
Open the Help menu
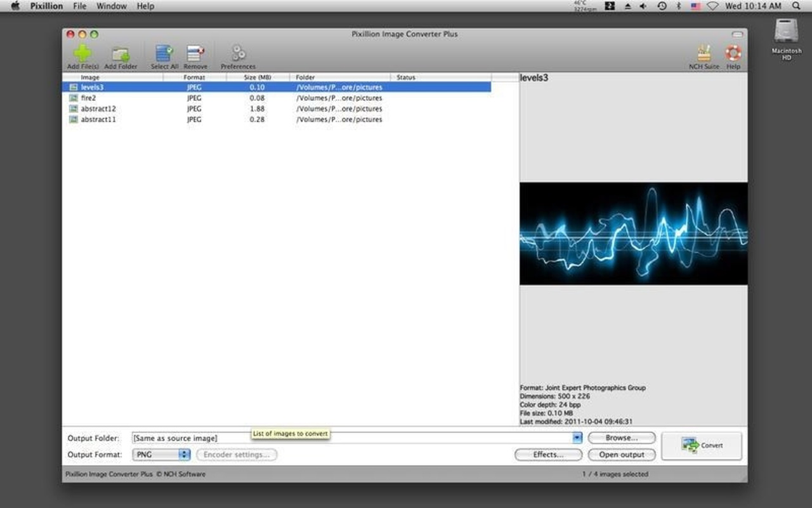coord(145,6)
